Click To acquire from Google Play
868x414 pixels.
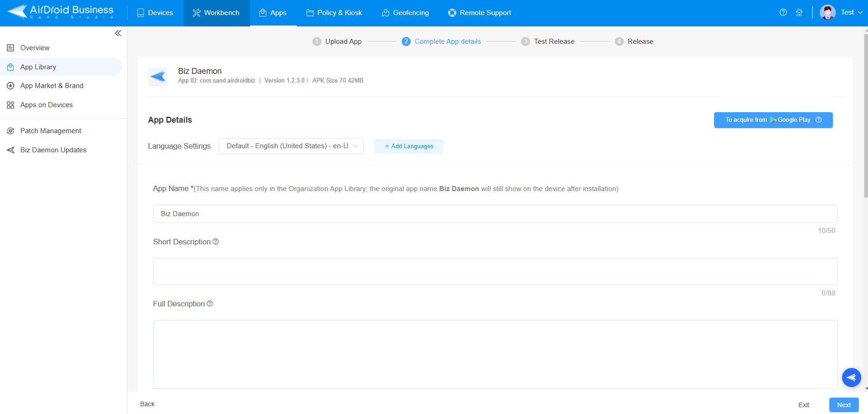pos(773,119)
